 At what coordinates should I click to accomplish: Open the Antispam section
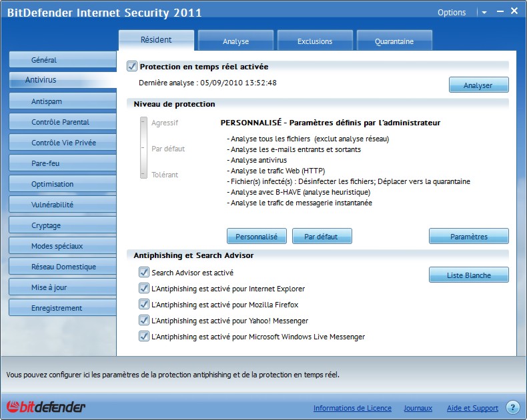[x=63, y=101]
